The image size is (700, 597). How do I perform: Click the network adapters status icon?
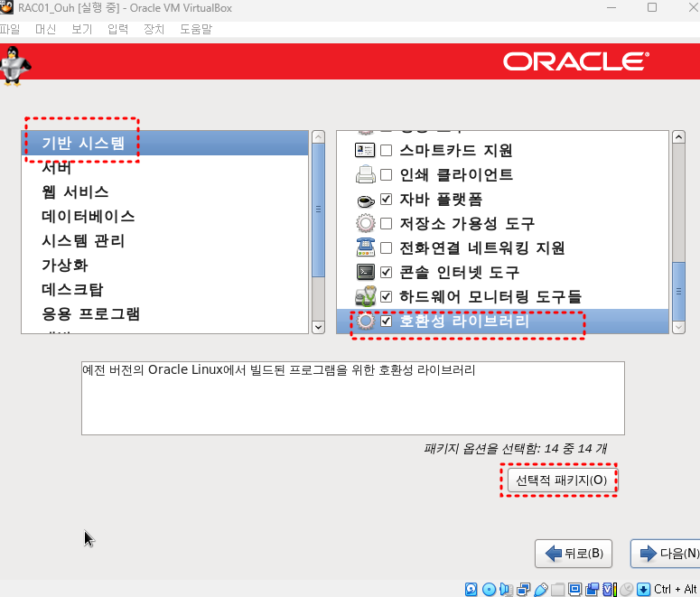[523, 590]
